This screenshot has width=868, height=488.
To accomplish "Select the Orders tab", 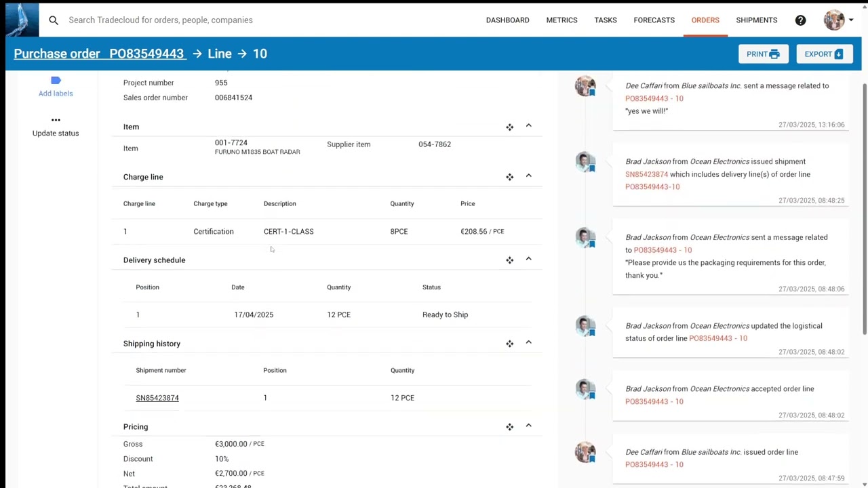I will pos(705,20).
